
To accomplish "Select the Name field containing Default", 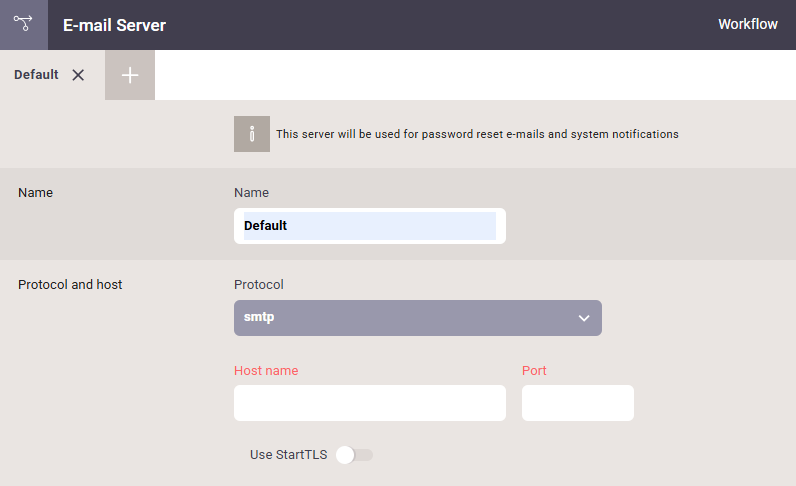I will click(x=370, y=226).
